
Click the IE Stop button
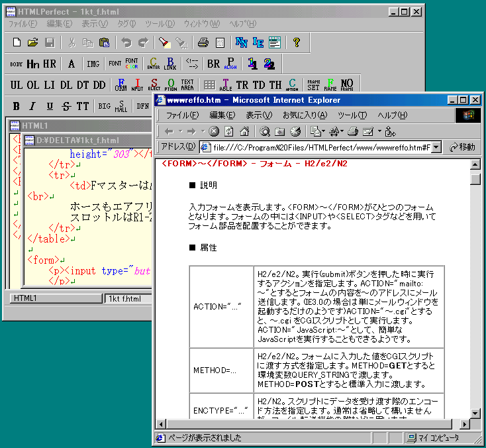click(214, 131)
